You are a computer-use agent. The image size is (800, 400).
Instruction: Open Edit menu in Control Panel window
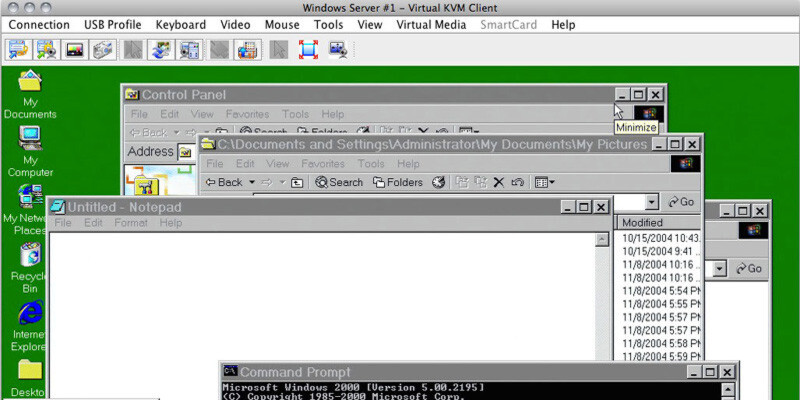click(x=169, y=114)
